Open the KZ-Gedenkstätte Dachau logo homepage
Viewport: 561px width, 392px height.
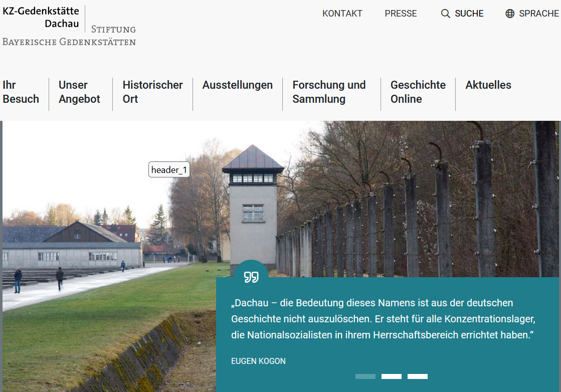pos(41,17)
